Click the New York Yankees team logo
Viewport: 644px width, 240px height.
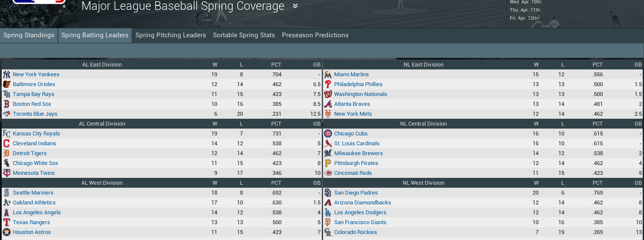pyautogui.click(x=6, y=75)
